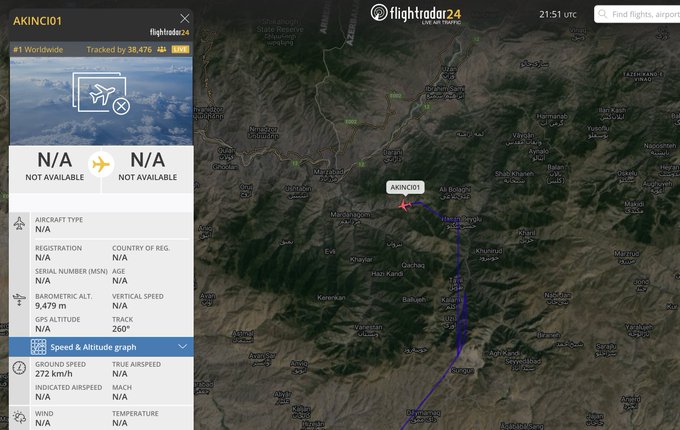
Task: Click the 21:51 UTC clock display
Action: click(558, 14)
